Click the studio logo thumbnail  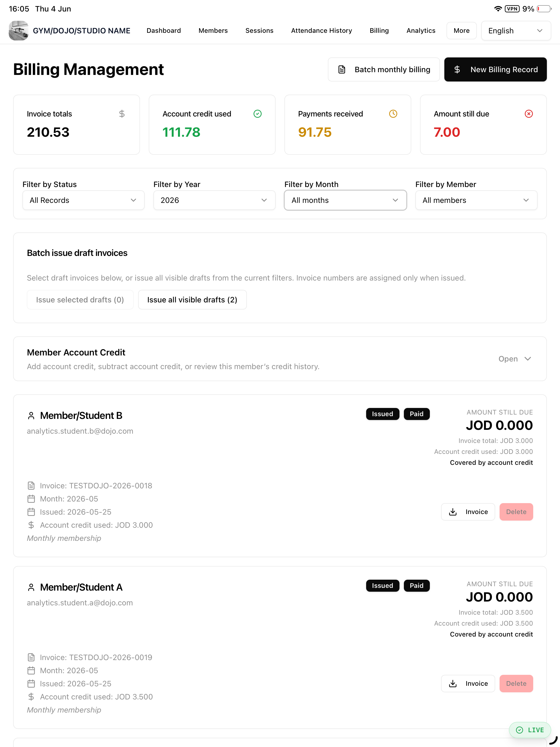pyautogui.click(x=19, y=30)
